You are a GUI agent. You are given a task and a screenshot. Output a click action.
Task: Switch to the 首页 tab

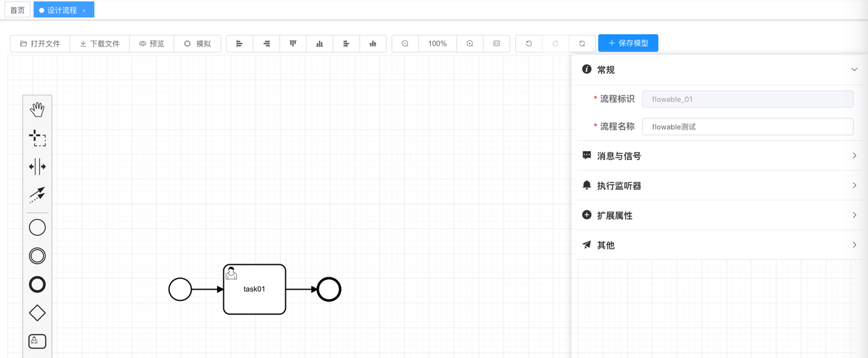(17, 10)
